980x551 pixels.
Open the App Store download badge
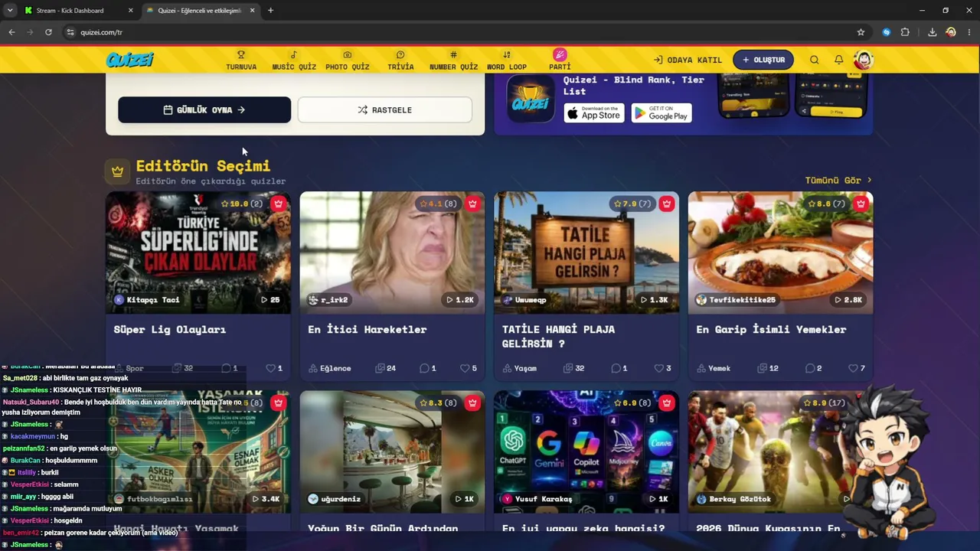click(x=594, y=113)
